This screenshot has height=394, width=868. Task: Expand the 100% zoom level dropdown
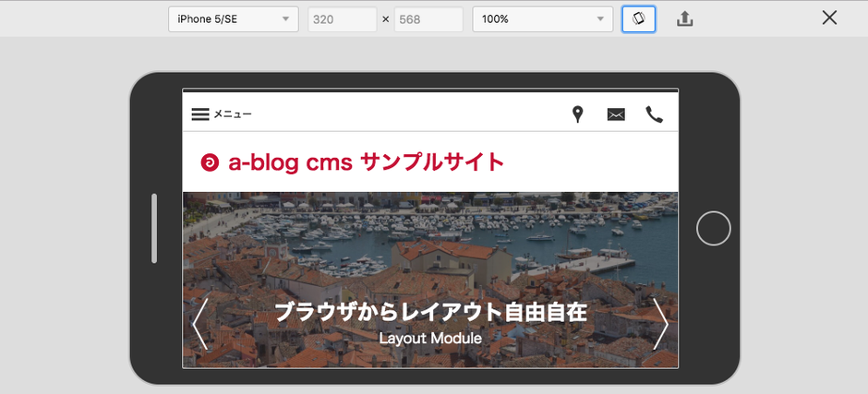pos(542,18)
